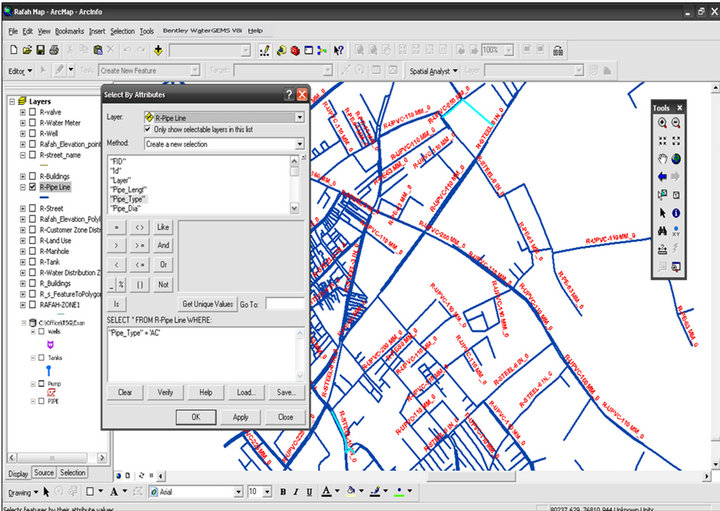This screenshot has height=511, width=720.
Task: Click the Add Data toolbar icon
Action: click(158, 50)
